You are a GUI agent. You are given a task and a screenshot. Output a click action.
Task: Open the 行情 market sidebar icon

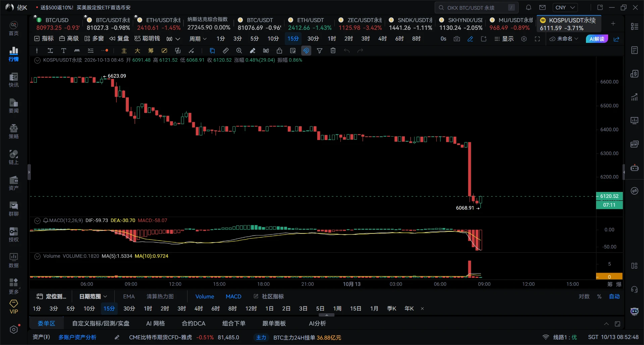pos(14,54)
